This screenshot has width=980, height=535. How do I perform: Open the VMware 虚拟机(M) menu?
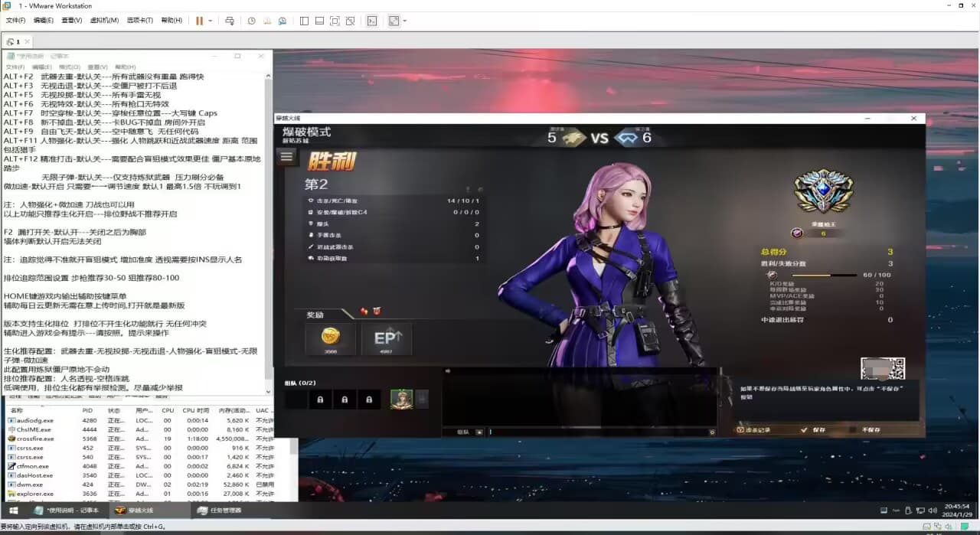point(104,21)
